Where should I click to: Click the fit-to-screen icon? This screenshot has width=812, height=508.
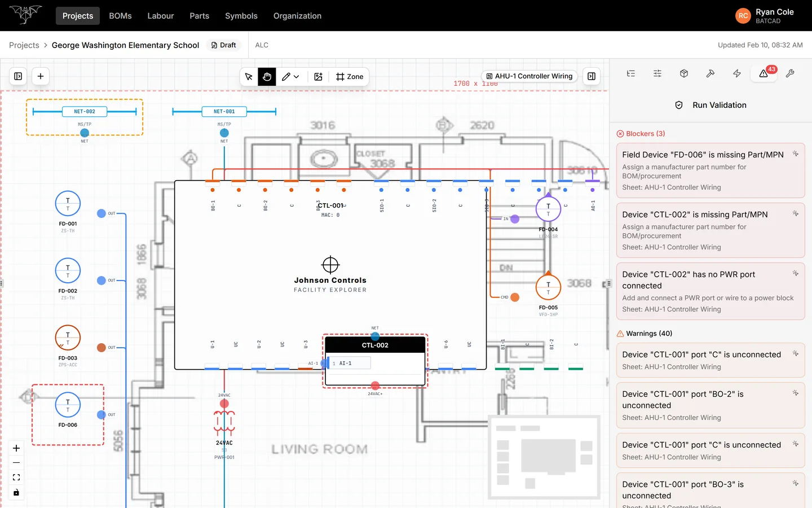16,478
